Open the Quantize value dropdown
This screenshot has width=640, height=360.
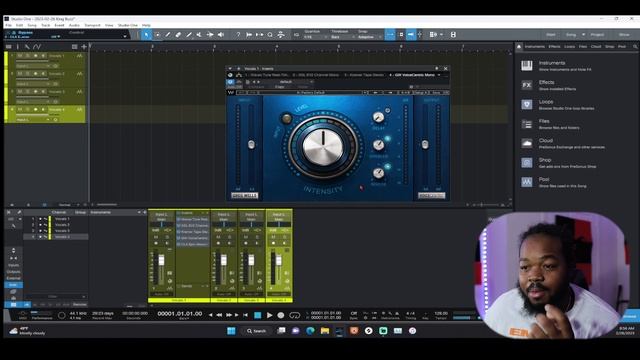tap(315, 37)
